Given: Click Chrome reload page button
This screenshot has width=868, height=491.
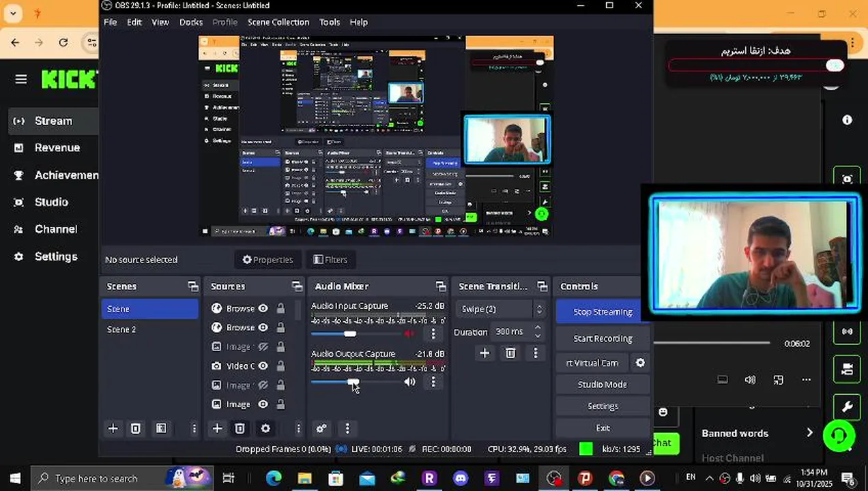Looking at the screenshot, I should [63, 42].
